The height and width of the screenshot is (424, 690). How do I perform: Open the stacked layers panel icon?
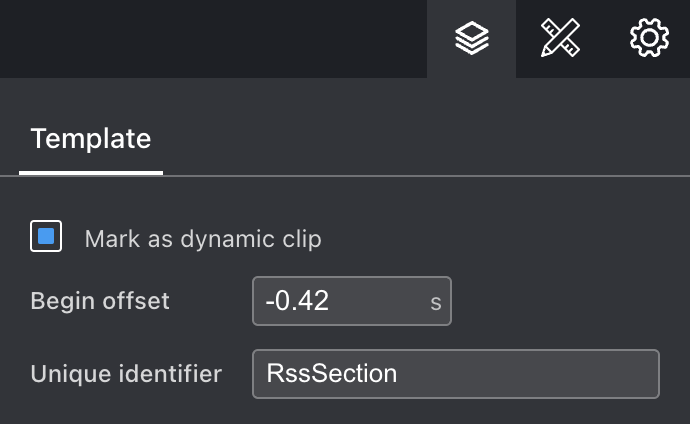472,38
